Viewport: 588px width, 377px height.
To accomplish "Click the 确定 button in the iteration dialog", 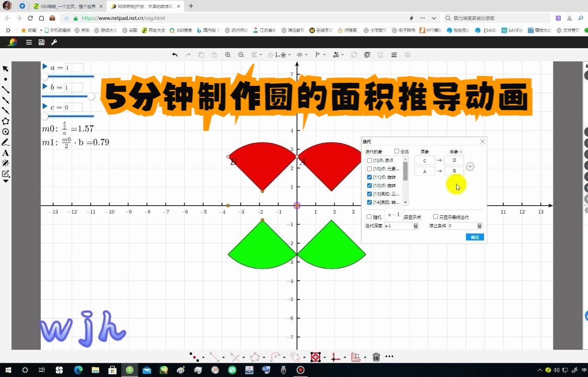I will [474, 237].
